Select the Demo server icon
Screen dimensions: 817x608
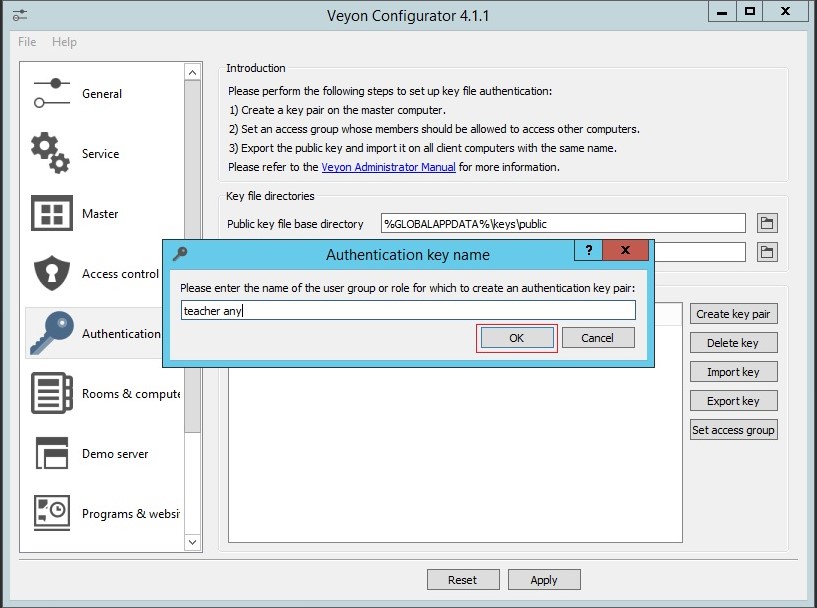click(52, 453)
